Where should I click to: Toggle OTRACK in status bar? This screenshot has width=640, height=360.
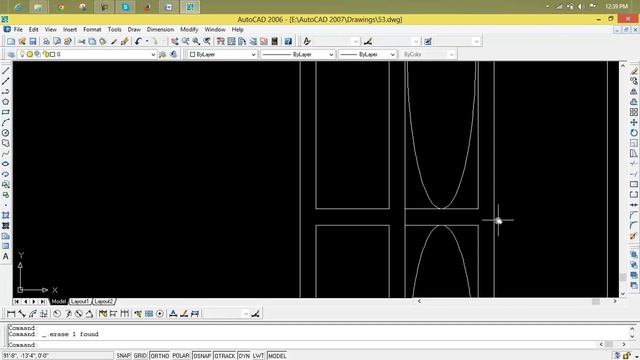point(225,356)
